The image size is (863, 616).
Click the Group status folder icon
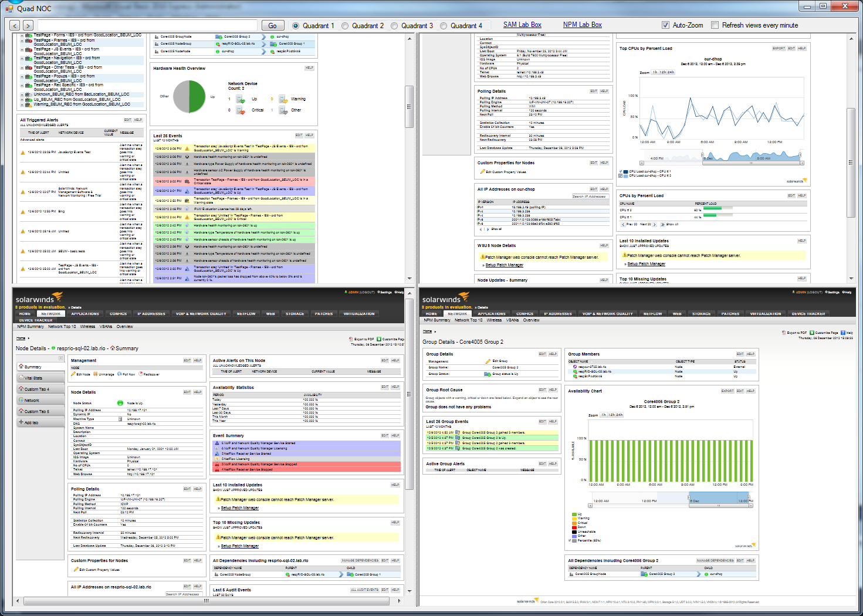[488, 374]
